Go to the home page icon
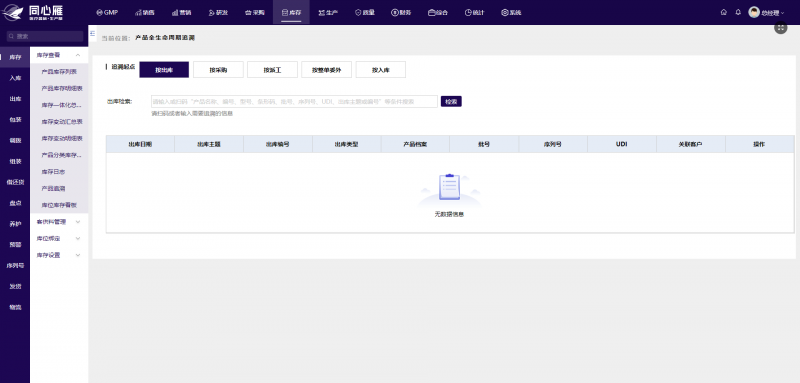The width and height of the screenshot is (800, 383). click(723, 12)
